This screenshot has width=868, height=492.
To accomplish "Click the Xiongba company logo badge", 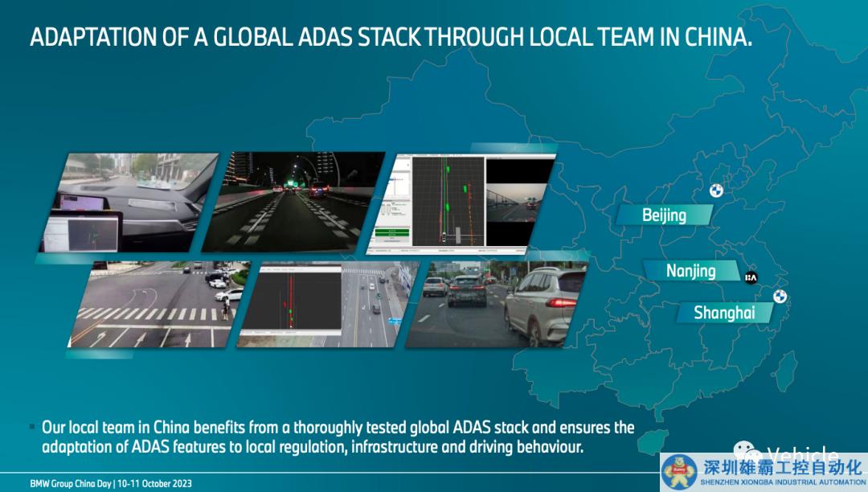I will [678, 469].
